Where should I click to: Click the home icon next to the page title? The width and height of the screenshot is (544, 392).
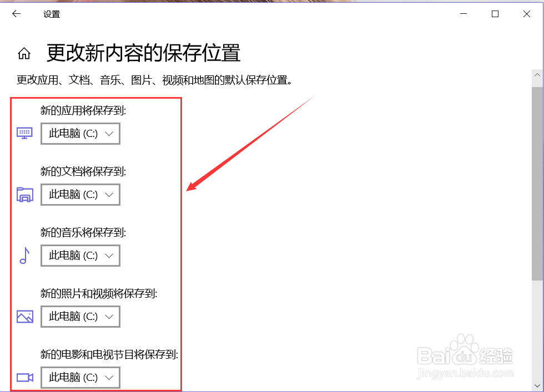[x=24, y=53]
